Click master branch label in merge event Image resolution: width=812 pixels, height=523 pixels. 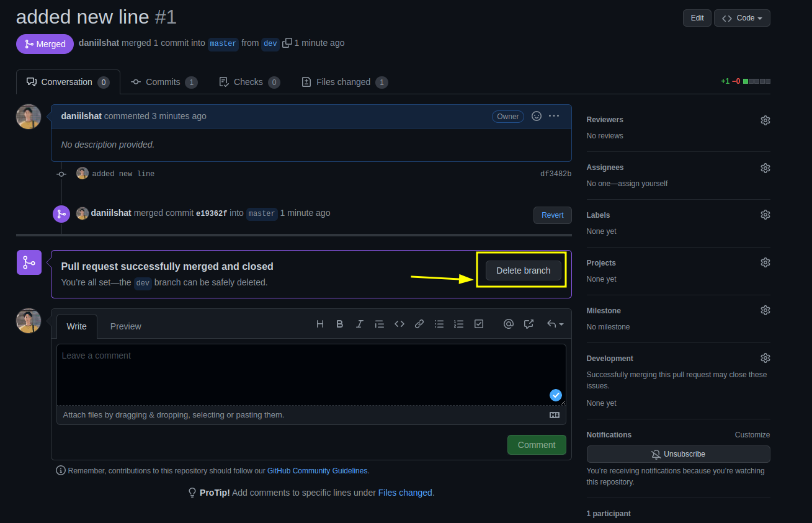[x=262, y=213]
